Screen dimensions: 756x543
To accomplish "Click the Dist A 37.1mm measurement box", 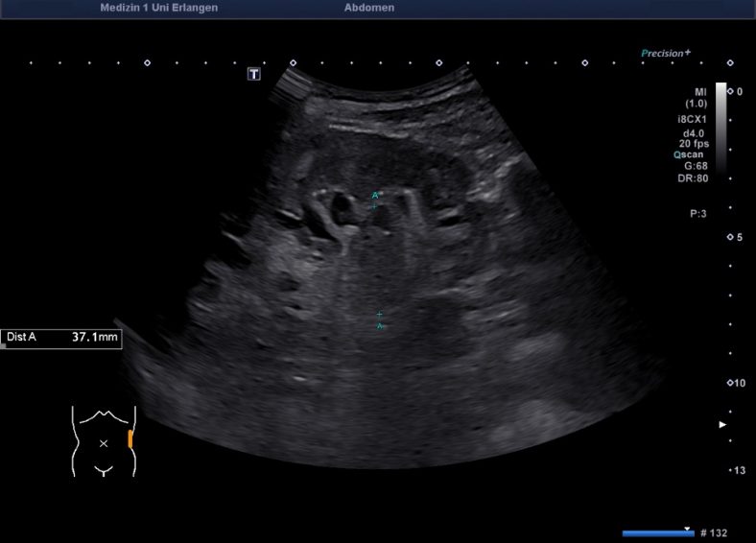I will click(61, 338).
